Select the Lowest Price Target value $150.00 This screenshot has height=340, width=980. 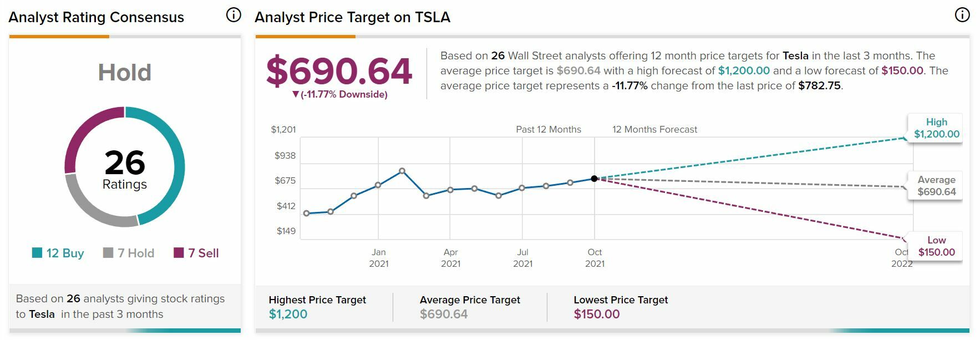(596, 314)
